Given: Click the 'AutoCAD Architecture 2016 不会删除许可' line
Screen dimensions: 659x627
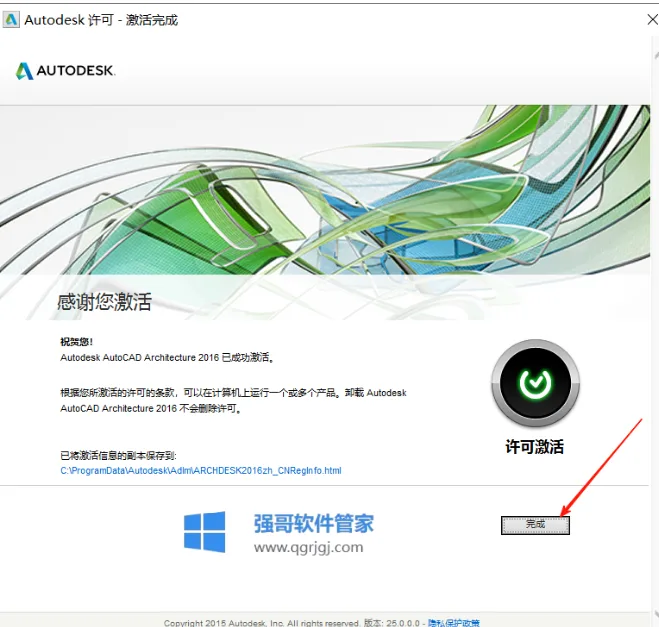Looking at the screenshot, I should coord(151,408).
